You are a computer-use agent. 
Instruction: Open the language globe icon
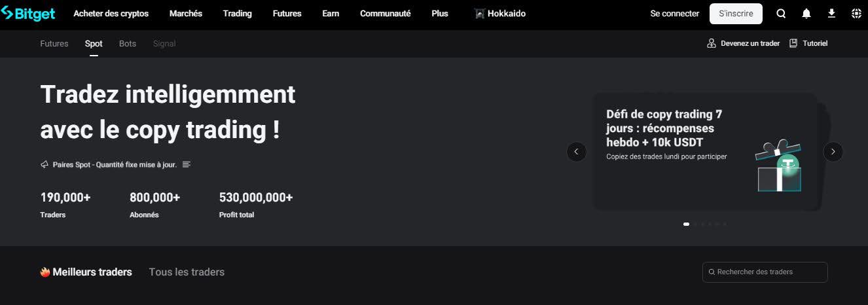(x=856, y=14)
